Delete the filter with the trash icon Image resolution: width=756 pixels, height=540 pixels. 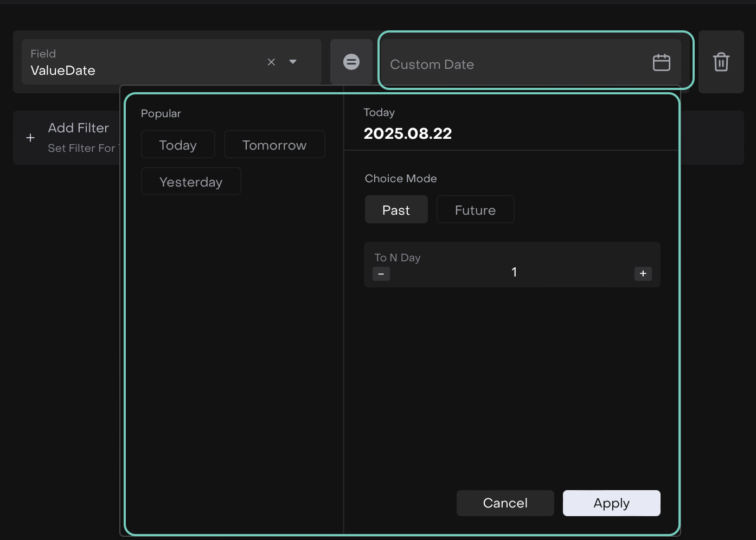coord(721,62)
